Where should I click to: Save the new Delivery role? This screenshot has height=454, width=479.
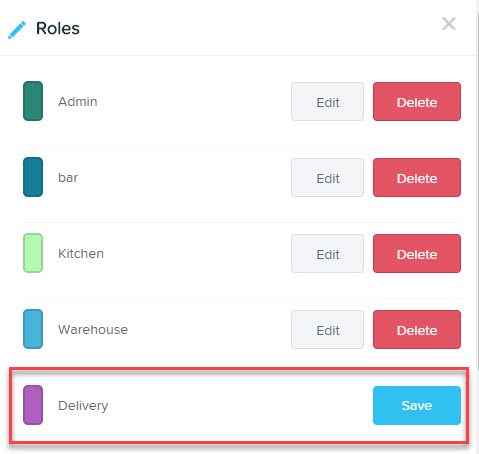tap(417, 405)
